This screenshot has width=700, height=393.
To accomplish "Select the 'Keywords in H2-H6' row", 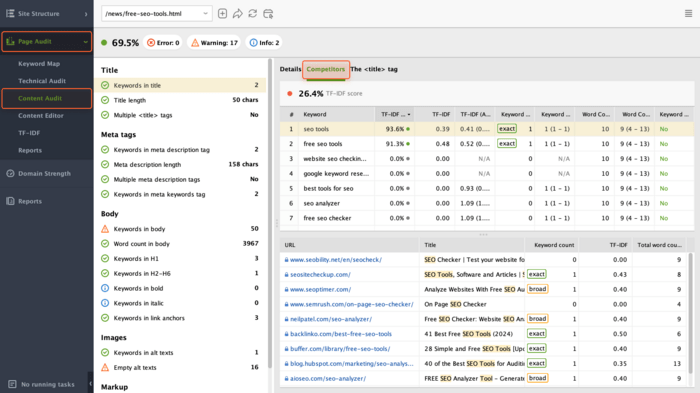I will click(180, 273).
